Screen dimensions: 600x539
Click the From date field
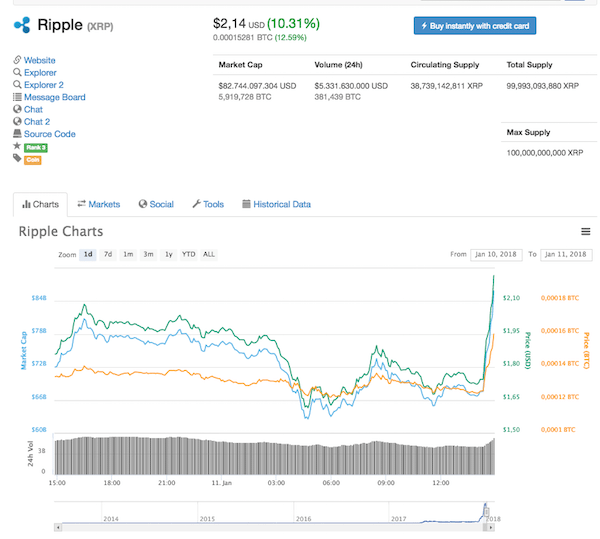click(x=496, y=254)
